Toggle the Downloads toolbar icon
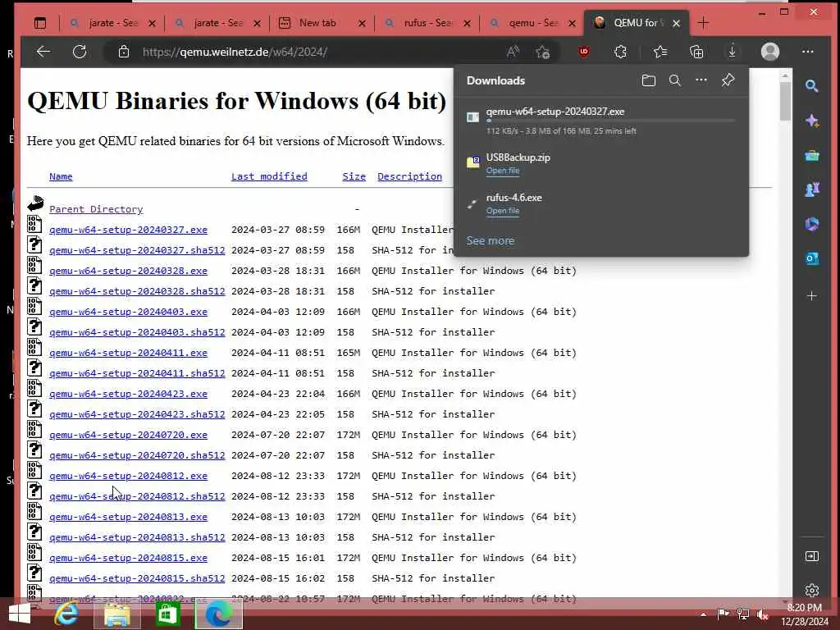 click(732, 52)
